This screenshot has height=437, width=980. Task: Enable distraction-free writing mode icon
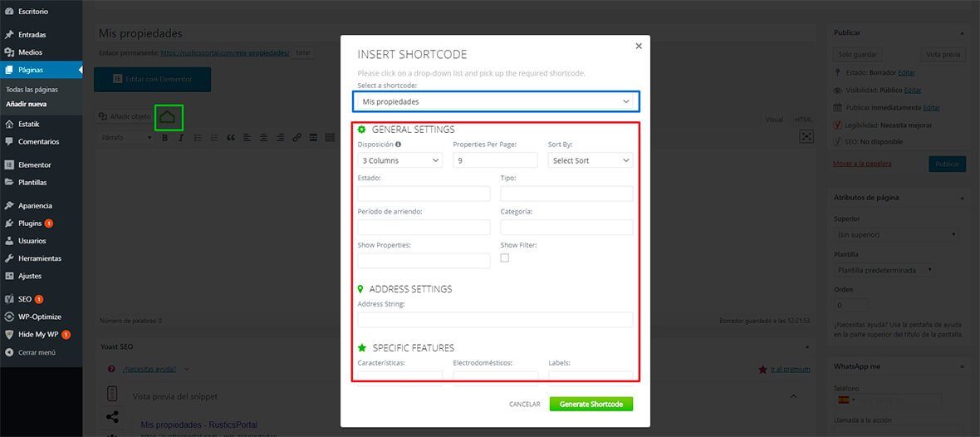pyautogui.click(x=806, y=137)
